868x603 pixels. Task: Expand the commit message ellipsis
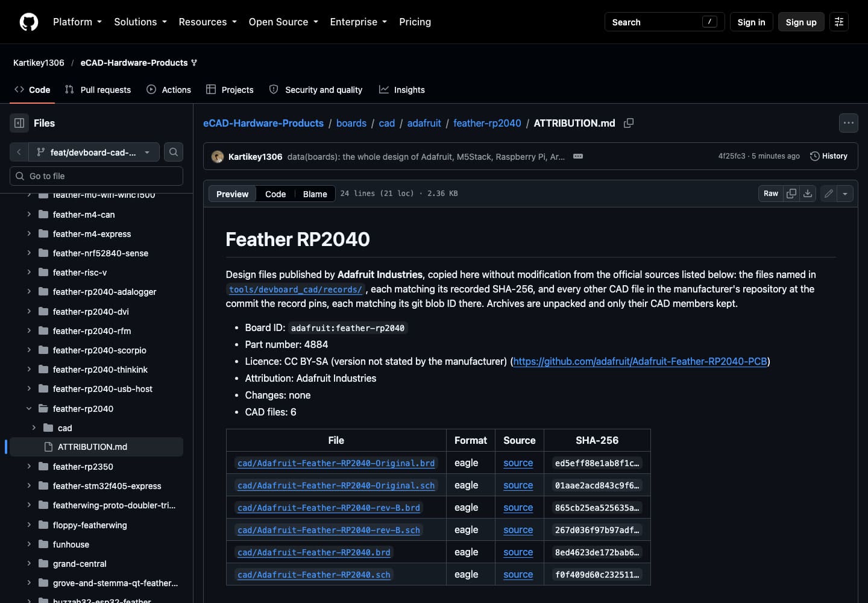[578, 156]
